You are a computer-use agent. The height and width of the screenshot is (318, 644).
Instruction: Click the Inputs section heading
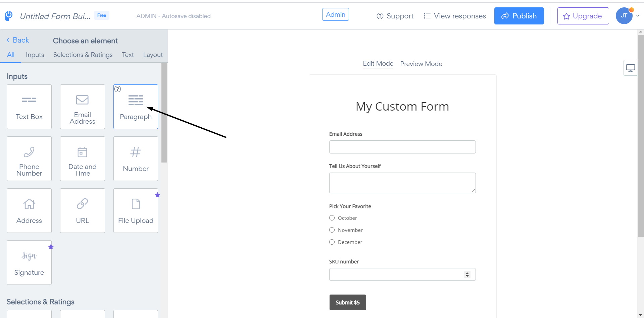point(17,76)
